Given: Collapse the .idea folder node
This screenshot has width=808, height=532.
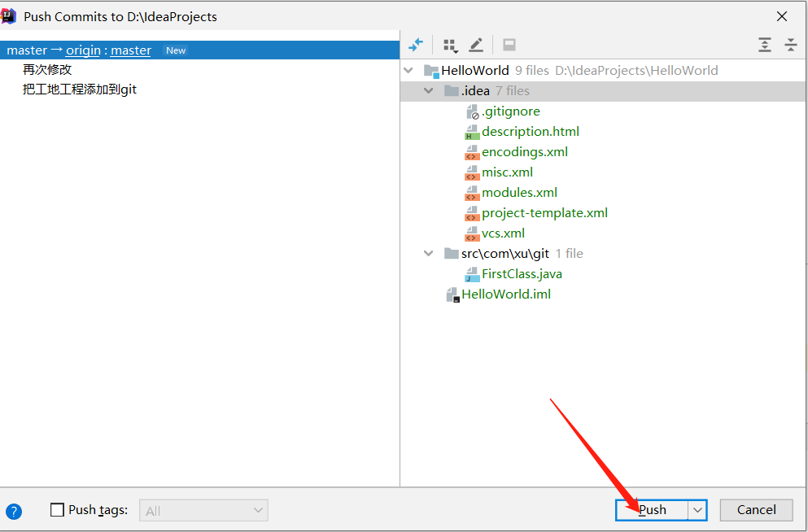Looking at the screenshot, I should (x=428, y=91).
